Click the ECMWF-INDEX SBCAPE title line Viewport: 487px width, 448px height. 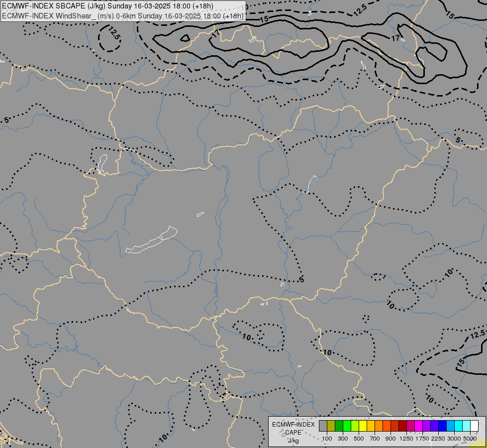[107, 6]
